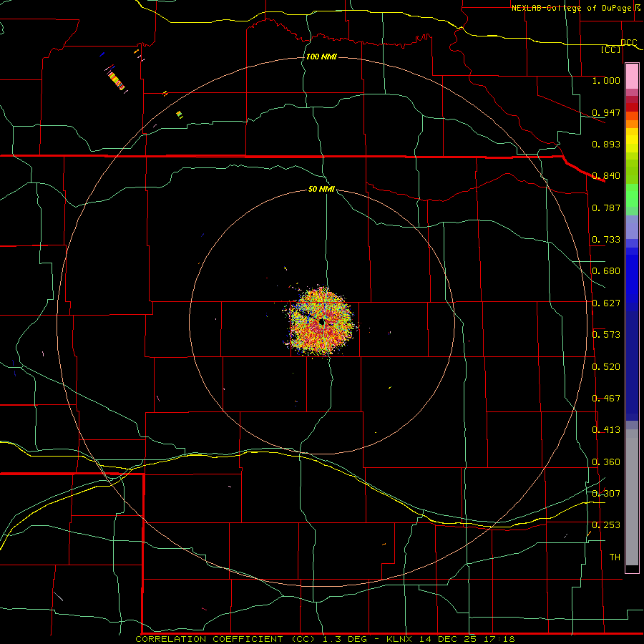Click the 0.893 scale value
644x644 pixels.
point(606,144)
